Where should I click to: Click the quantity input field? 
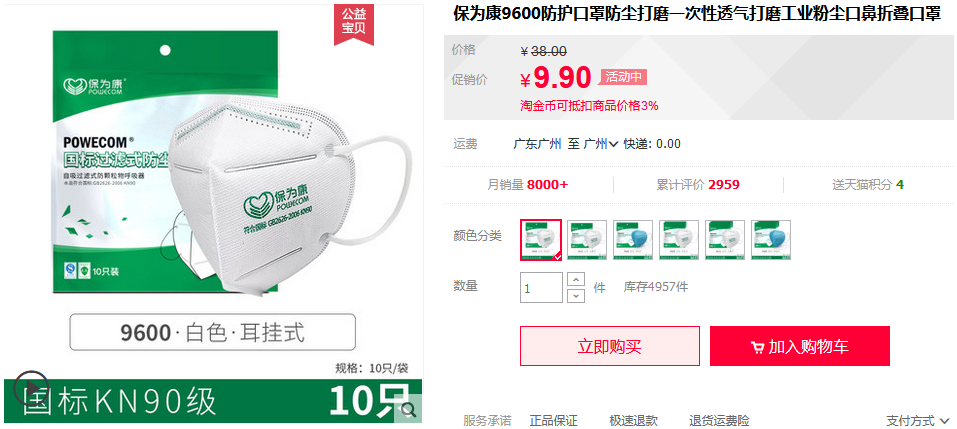point(541,287)
